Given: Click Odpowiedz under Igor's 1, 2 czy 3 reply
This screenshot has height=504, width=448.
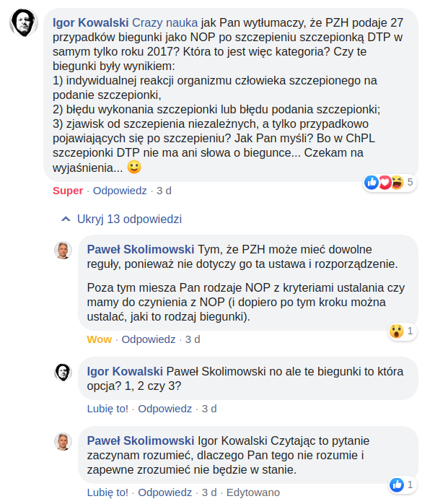Looking at the screenshot, I should click(x=164, y=409).
